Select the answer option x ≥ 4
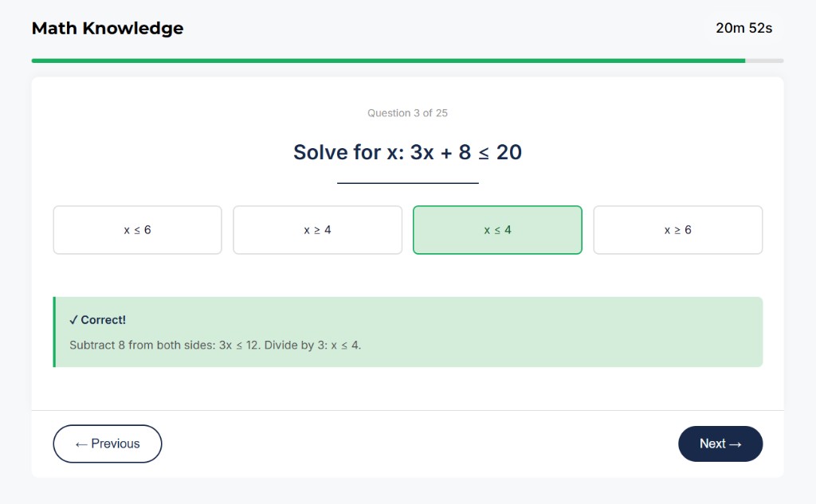Image resolution: width=816 pixels, height=504 pixels. coord(317,229)
